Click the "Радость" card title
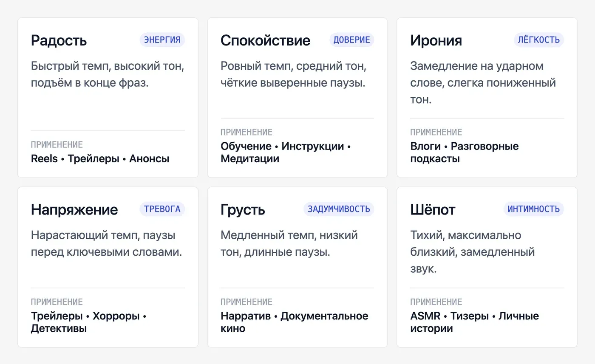This screenshot has height=364, width=595. (x=59, y=40)
